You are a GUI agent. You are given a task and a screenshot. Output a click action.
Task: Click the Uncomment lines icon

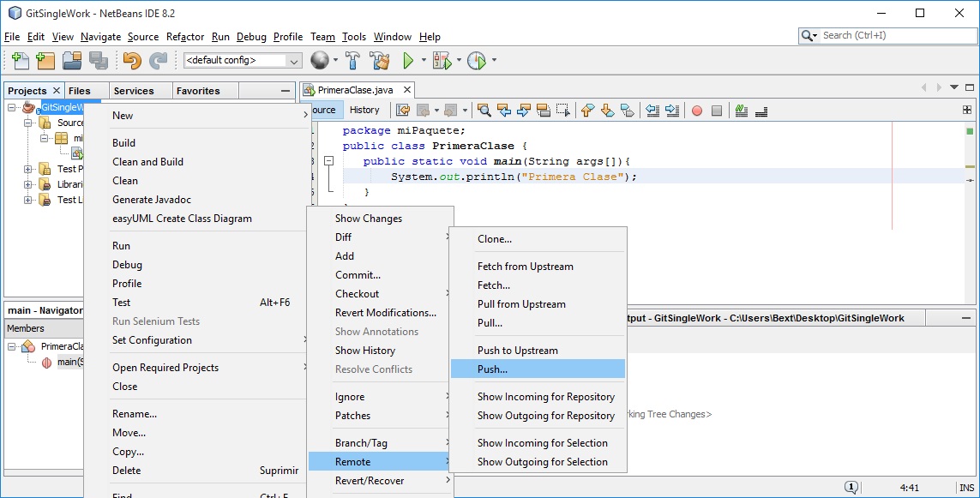[x=761, y=111]
